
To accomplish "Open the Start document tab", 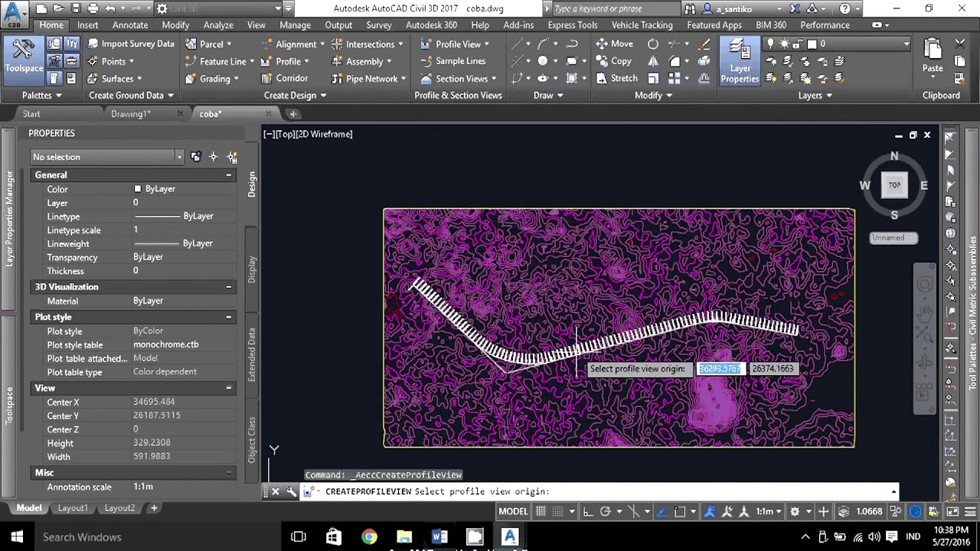I will (31, 114).
